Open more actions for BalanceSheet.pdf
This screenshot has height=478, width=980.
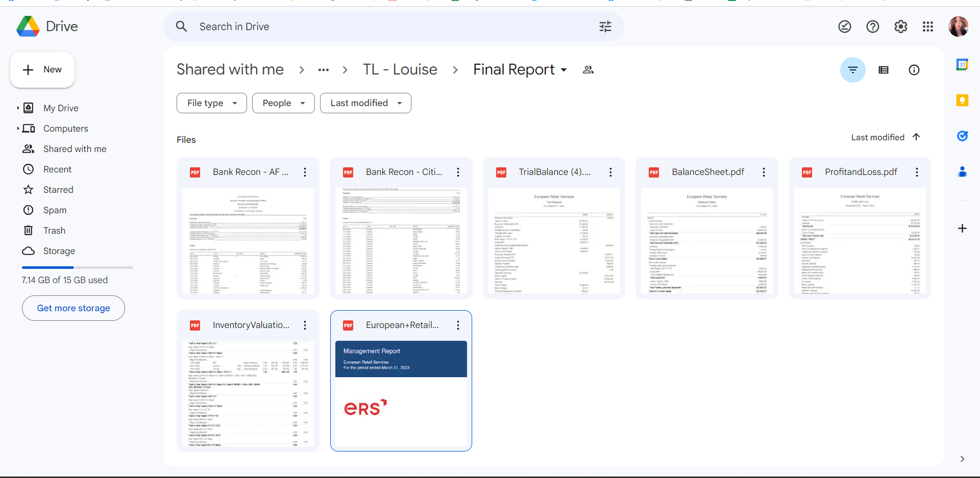[x=764, y=172]
